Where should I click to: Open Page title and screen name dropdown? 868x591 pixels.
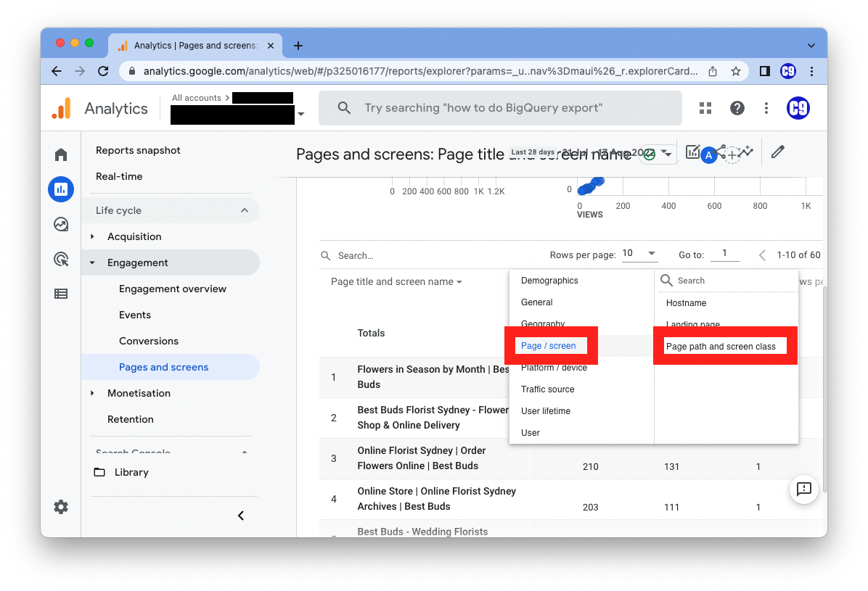tap(396, 281)
